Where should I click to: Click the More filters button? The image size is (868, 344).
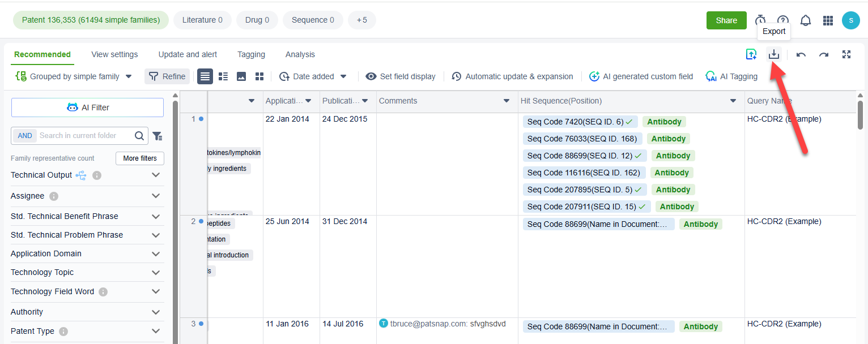point(139,158)
